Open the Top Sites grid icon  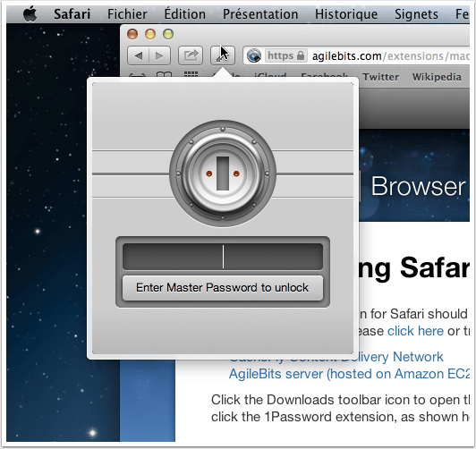pos(191,74)
